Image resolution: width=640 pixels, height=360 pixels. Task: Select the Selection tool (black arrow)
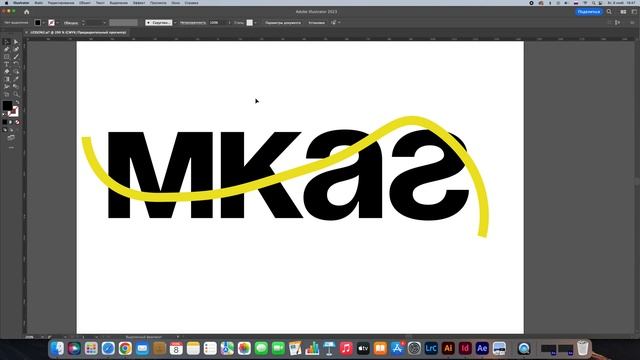(6, 42)
